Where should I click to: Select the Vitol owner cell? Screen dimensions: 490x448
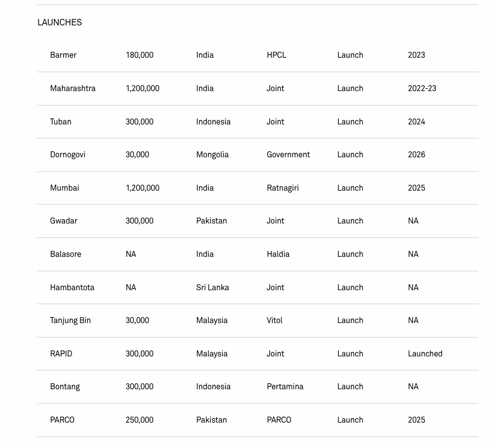275,321
